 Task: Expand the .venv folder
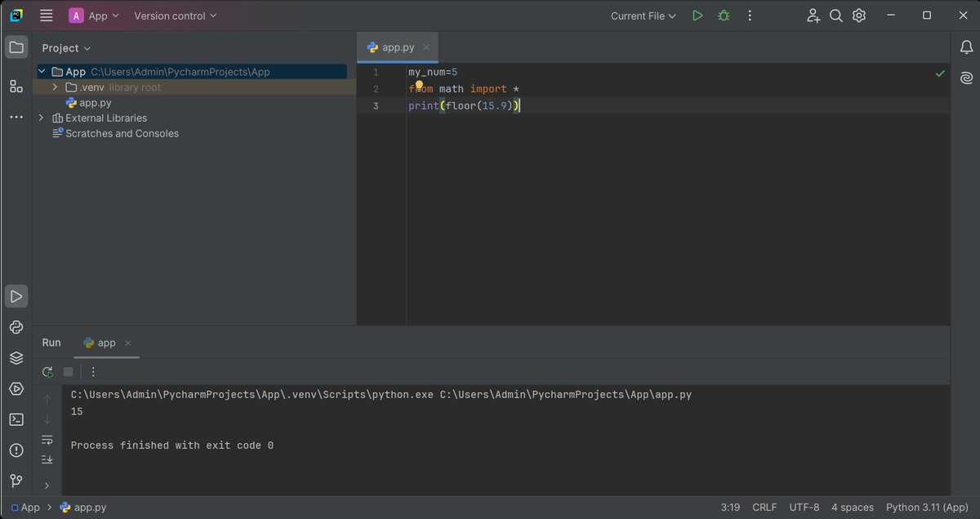click(x=55, y=87)
